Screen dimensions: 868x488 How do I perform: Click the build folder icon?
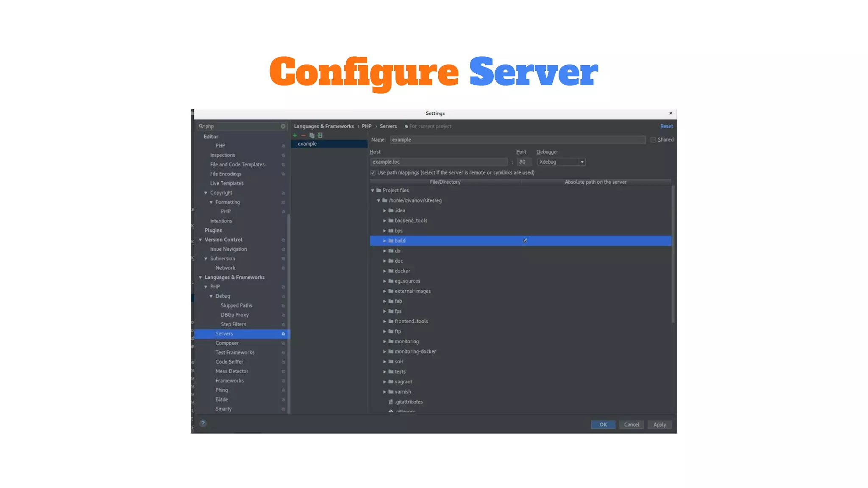391,241
